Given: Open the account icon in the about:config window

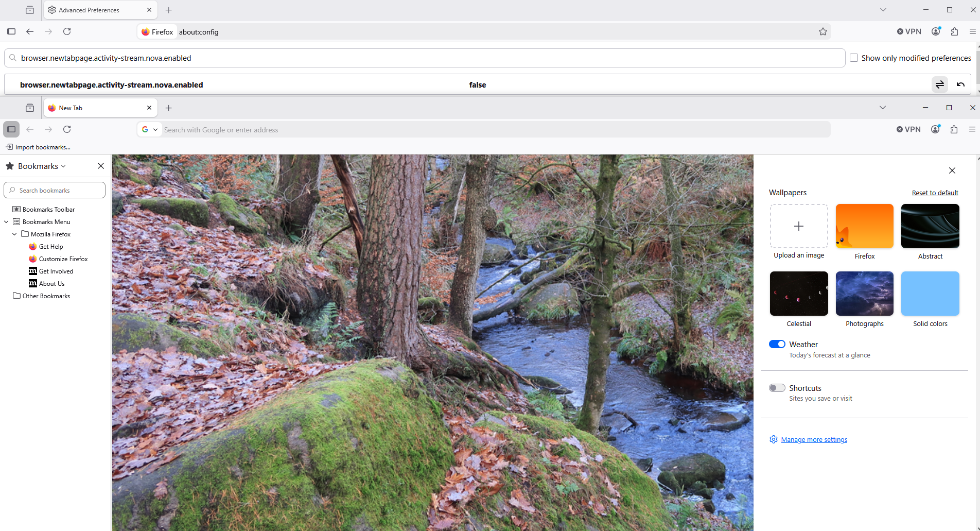Looking at the screenshot, I should [936, 31].
